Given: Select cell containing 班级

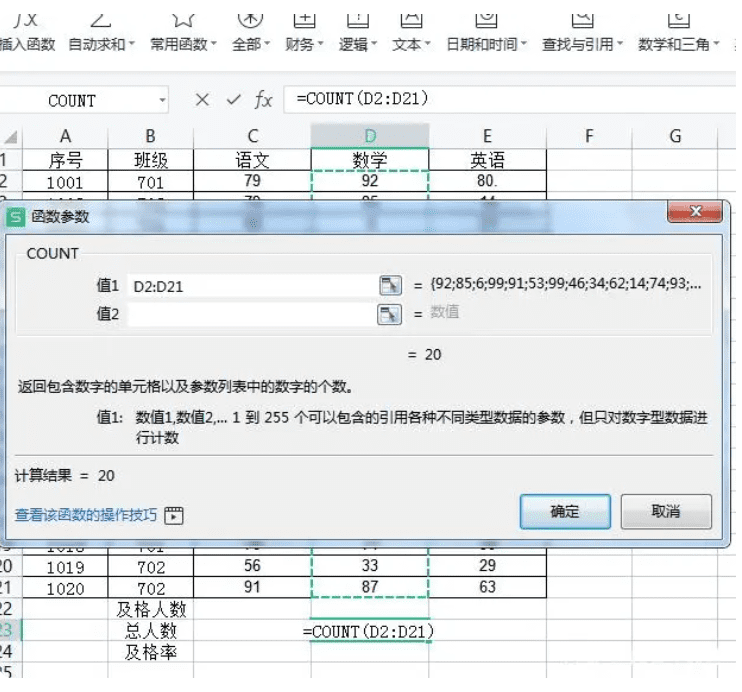Looking at the screenshot, I should click(150, 160).
